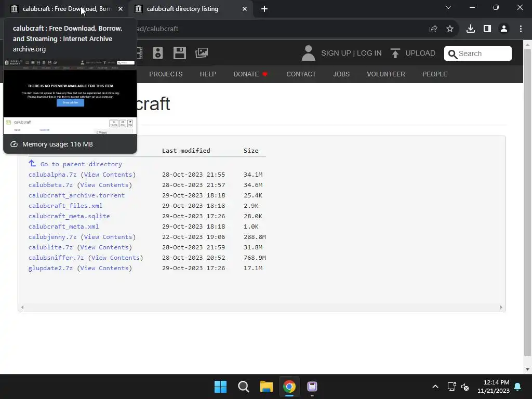The image size is (532, 399).
Task: Open the purple app taskbar icon
Action: click(312, 387)
